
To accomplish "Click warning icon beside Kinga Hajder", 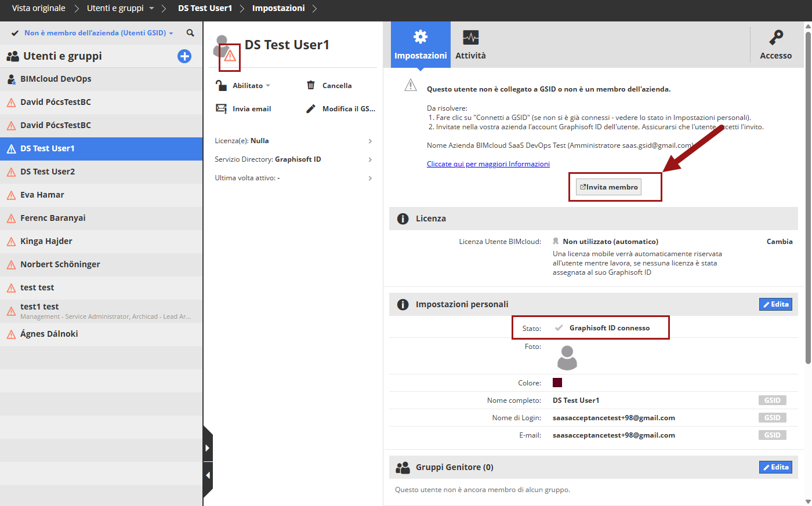I will click(11, 242).
